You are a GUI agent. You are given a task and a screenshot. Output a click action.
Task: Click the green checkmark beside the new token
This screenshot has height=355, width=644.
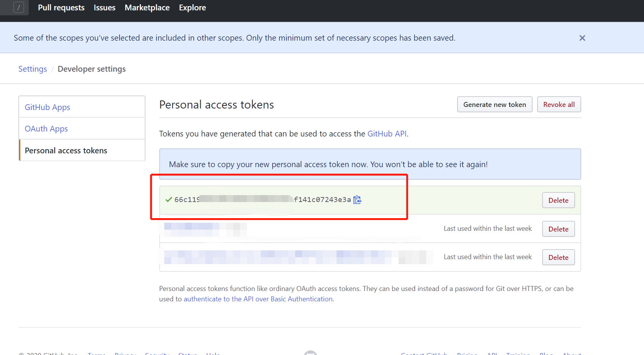pyautogui.click(x=168, y=199)
